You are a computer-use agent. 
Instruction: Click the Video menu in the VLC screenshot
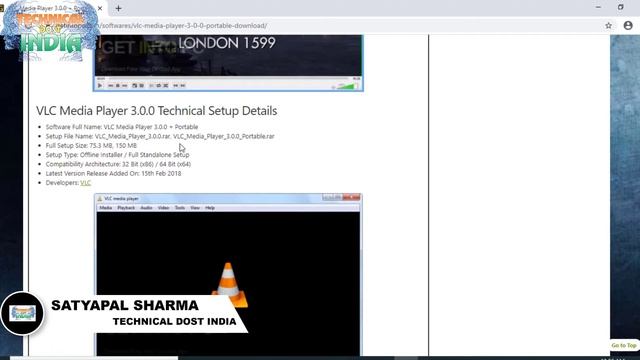pyautogui.click(x=163, y=208)
